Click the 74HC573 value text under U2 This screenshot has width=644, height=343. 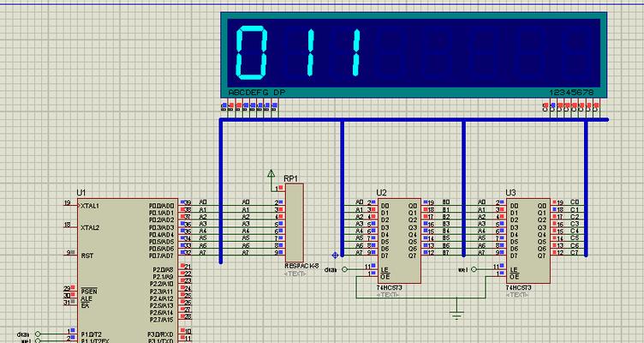[389, 288]
